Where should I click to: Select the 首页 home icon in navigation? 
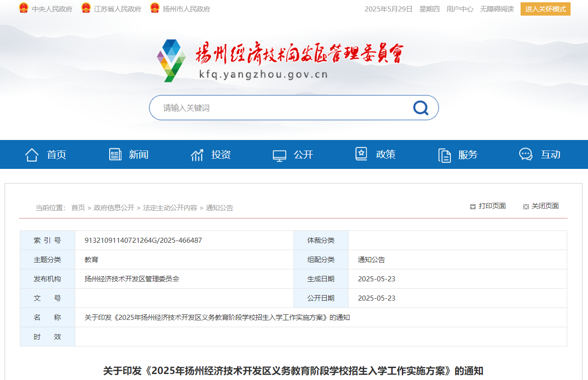pyautogui.click(x=31, y=154)
